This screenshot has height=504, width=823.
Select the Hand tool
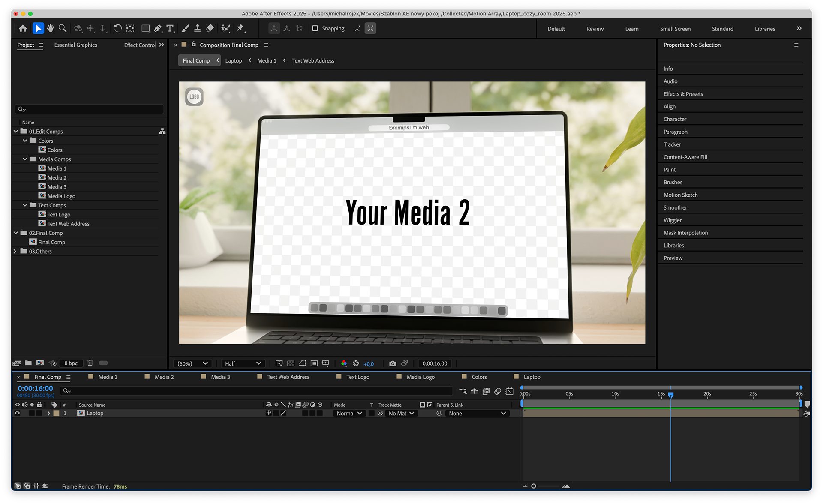click(x=51, y=28)
